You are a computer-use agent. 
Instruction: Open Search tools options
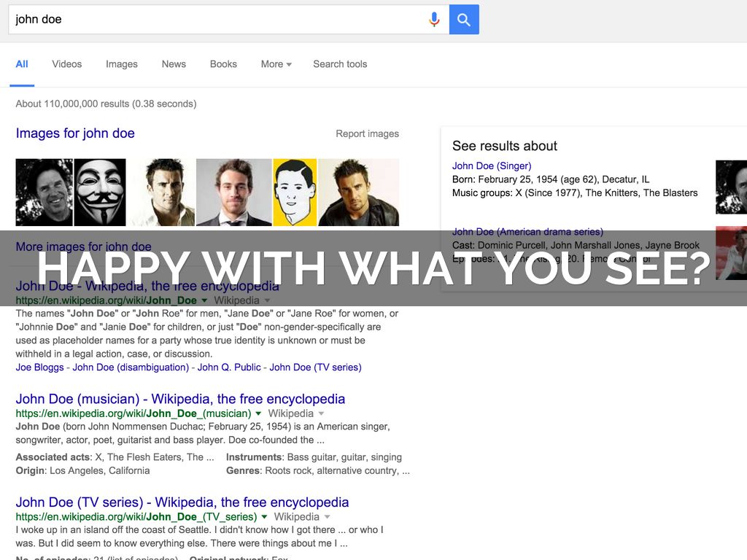[340, 64]
